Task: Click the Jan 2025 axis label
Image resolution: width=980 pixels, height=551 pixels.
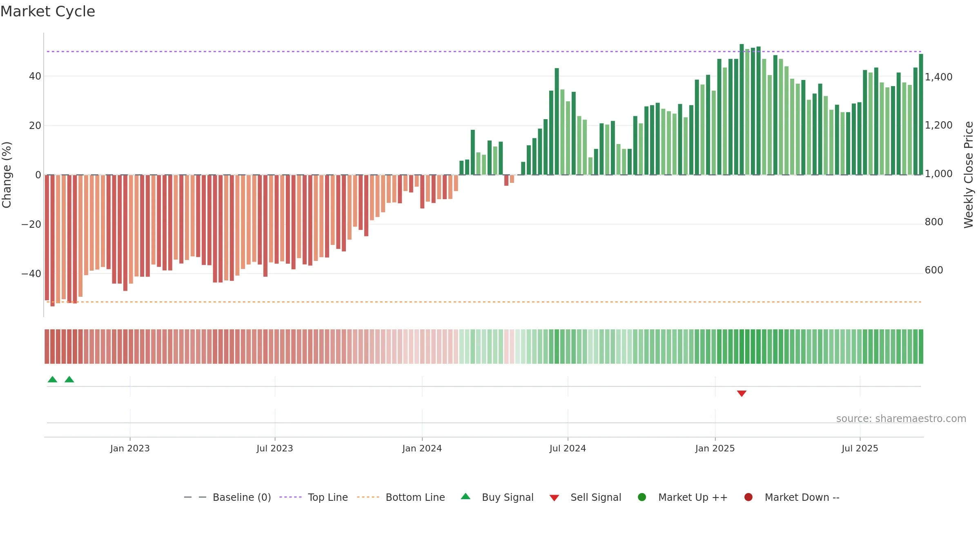Action: 715,449
